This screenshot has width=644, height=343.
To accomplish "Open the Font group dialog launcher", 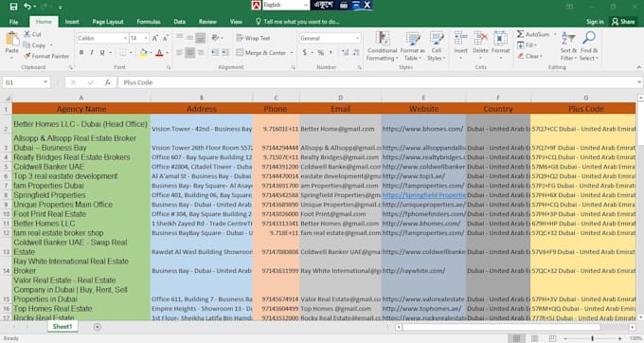I will pos(169,67).
